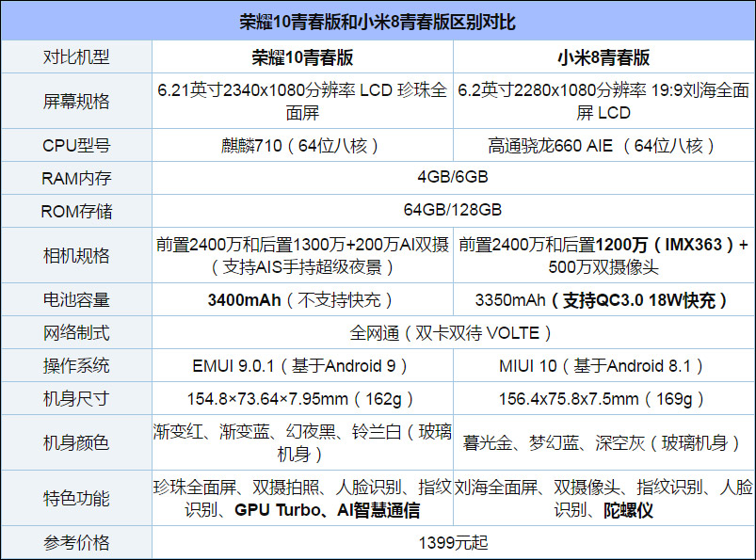The image size is (756, 560).
Task: Select the ROM存储 row label
Action: coord(76,211)
